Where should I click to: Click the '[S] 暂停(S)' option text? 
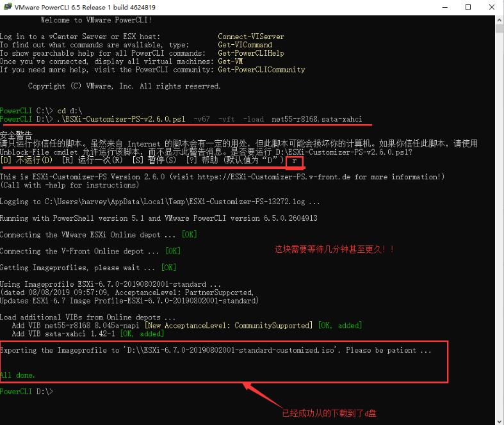click(x=154, y=160)
